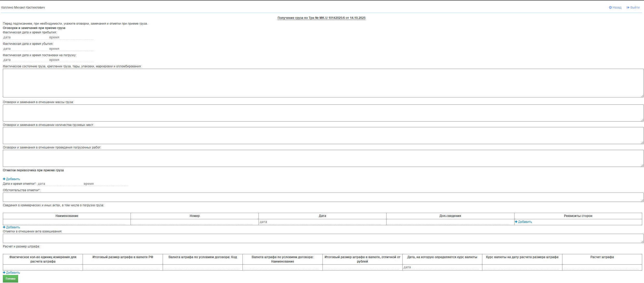The height and width of the screenshot is (283, 644).
Task: Click departure date field under время убытия
Action: pyautogui.click(x=25, y=49)
